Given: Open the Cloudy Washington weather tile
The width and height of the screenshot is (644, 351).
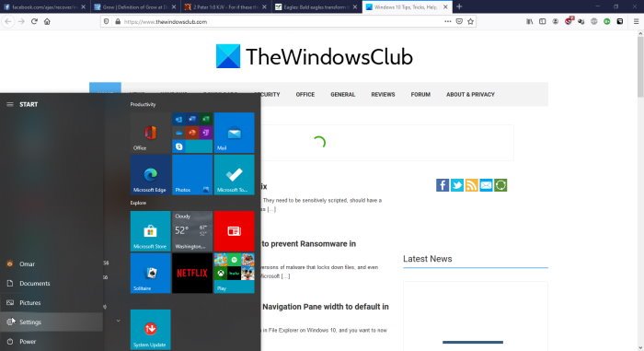Looking at the screenshot, I should click(x=192, y=231).
